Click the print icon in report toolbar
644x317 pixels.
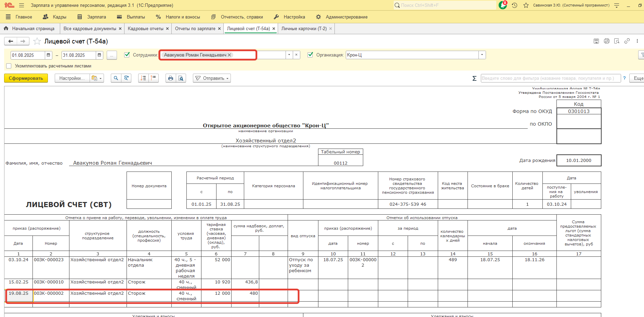(170, 78)
